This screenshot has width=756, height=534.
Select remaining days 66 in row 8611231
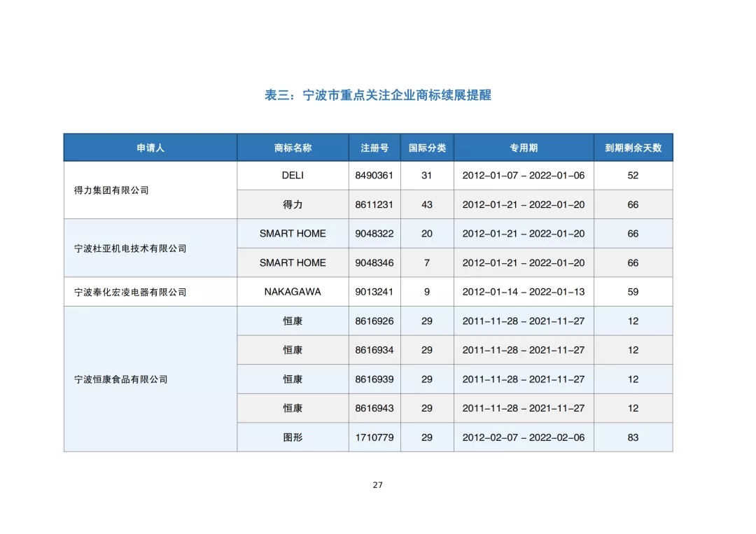coord(633,205)
